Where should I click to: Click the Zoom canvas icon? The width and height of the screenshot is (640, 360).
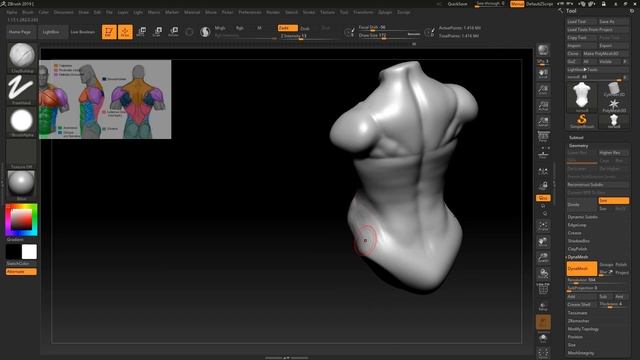click(543, 89)
